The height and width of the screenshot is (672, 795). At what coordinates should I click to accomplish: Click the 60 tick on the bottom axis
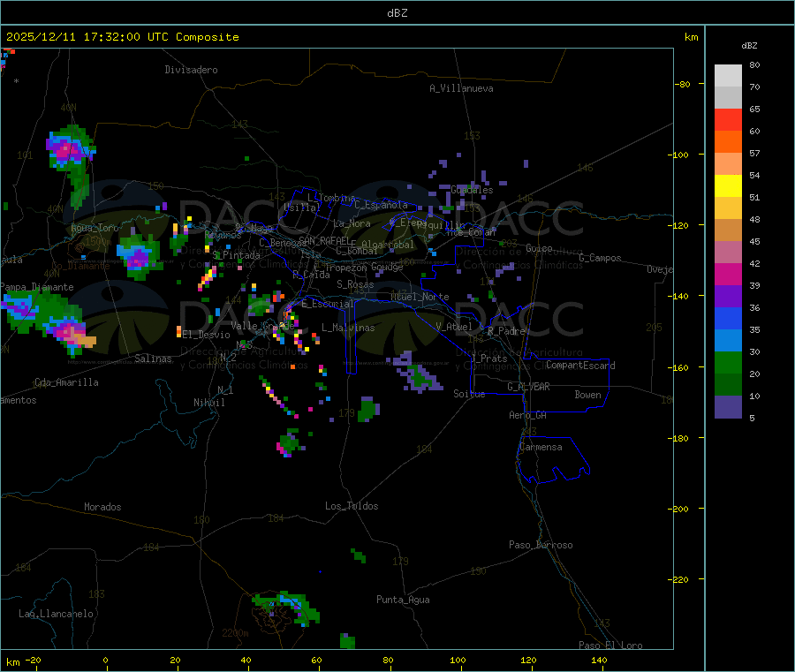316,660
